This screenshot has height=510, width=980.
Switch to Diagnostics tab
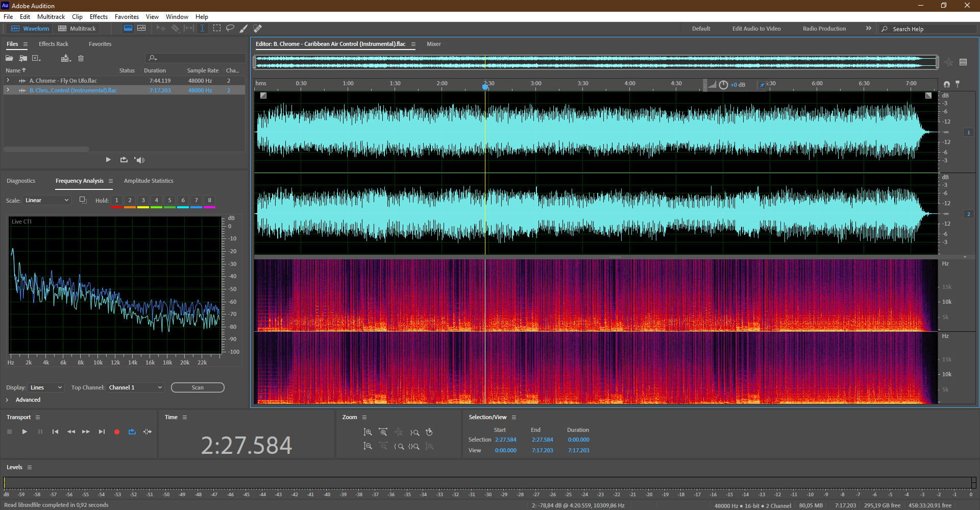click(21, 181)
